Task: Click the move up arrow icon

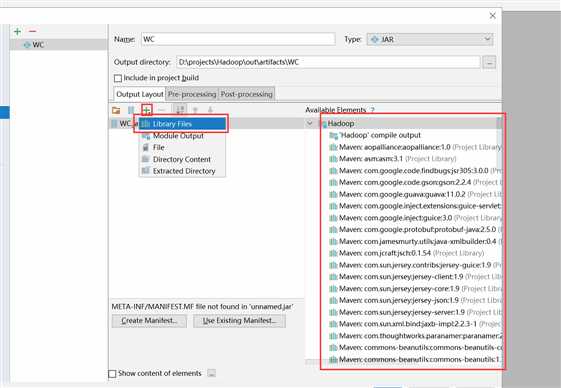Action: click(x=195, y=110)
